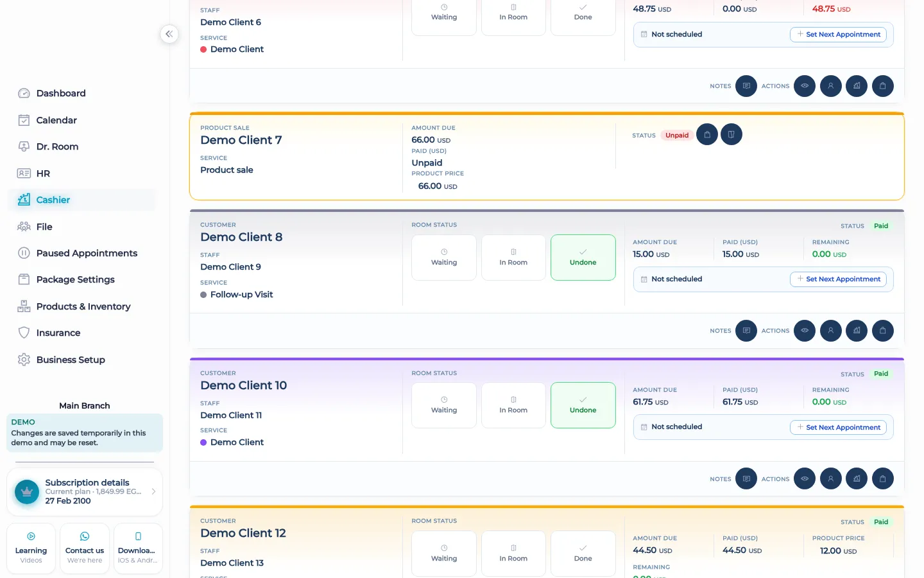
Task: Mark Demo Client 12 as In Room
Action: pyautogui.click(x=513, y=554)
